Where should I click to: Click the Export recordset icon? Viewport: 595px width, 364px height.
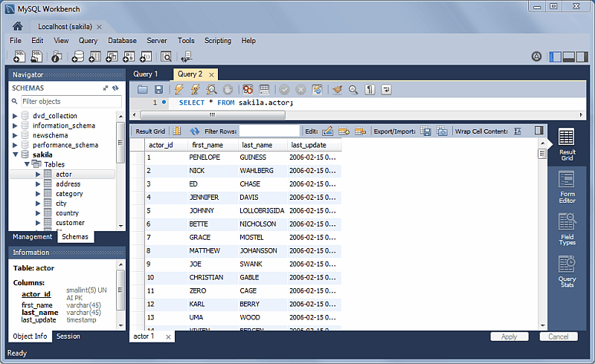coord(426,131)
